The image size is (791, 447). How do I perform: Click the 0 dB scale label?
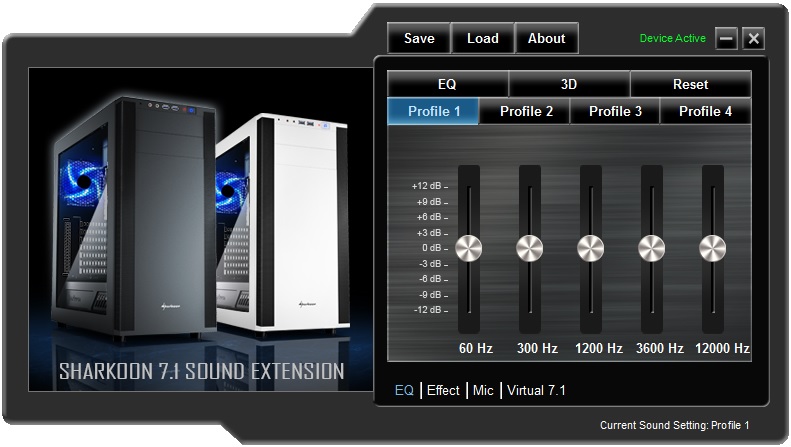point(431,248)
